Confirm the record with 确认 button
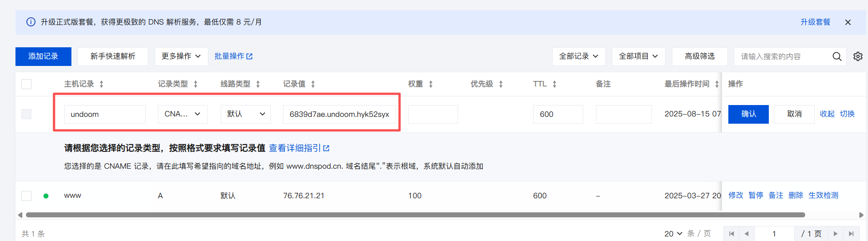This screenshot has width=868, height=241. coord(748,114)
